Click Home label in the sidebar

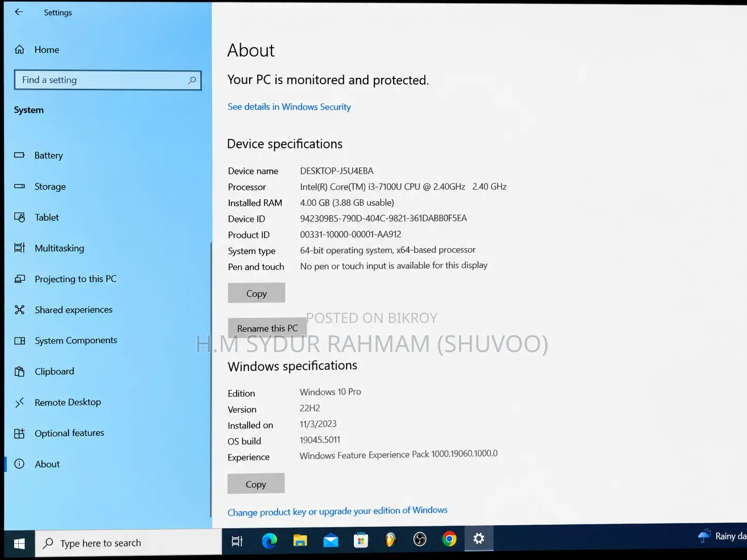coord(47,50)
